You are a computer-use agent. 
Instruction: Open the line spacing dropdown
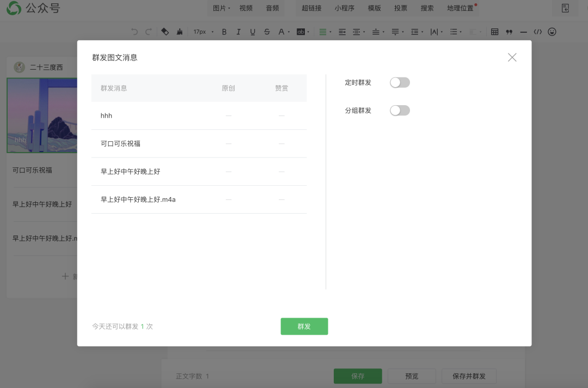(417, 32)
